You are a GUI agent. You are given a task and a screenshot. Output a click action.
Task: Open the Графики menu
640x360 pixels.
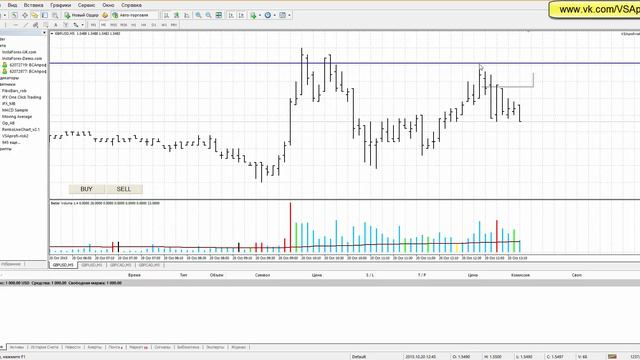(x=60, y=5)
